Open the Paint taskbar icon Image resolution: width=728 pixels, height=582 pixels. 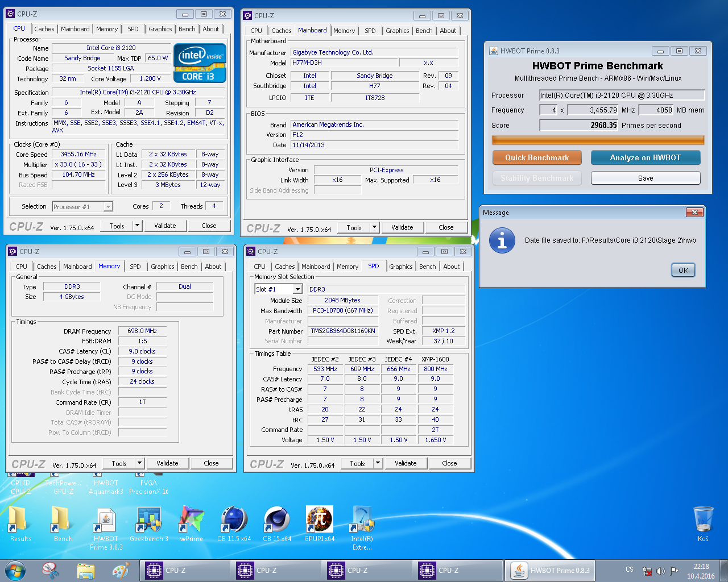(x=120, y=570)
